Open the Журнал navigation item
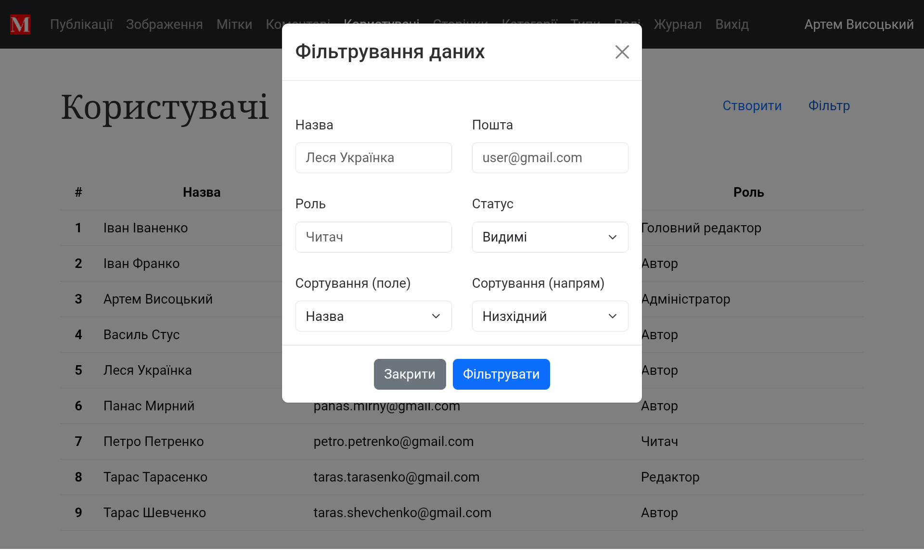Screen dimensions: 924x560 coord(677,25)
